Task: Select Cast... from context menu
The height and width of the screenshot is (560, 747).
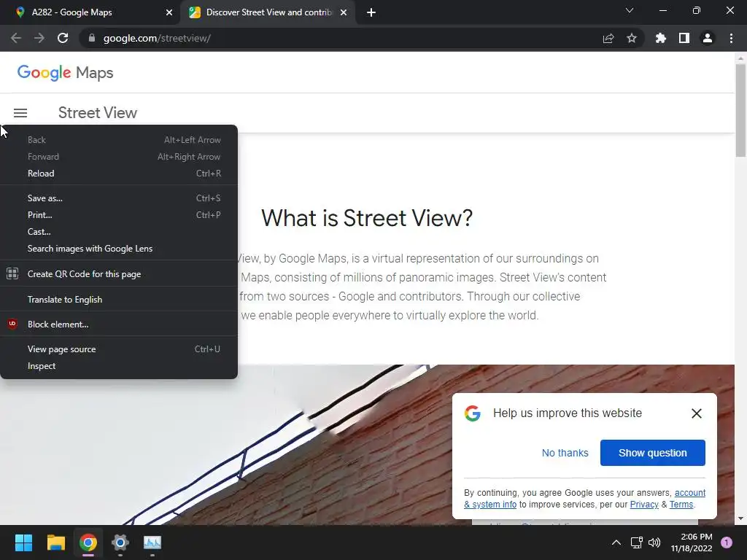Action: point(119,232)
